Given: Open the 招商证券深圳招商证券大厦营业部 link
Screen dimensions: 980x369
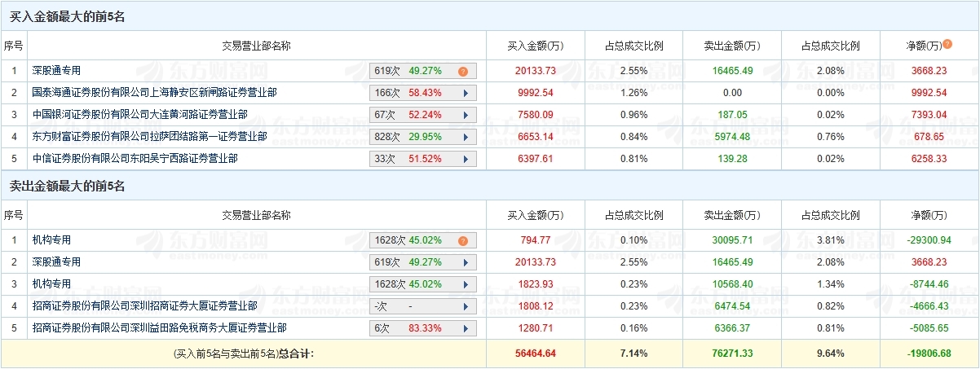Looking at the screenshot, I should tap(144, 306).
